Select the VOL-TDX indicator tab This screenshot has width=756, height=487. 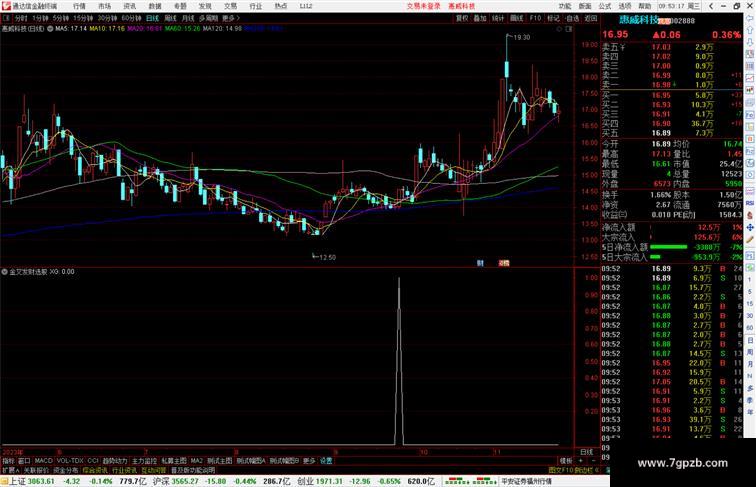70,461
